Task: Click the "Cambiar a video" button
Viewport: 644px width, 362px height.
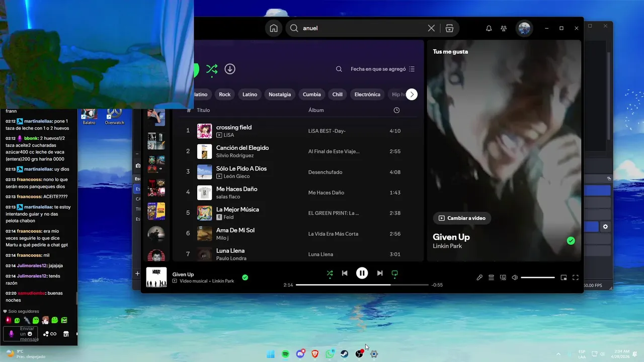Action: tap(462, 218)
